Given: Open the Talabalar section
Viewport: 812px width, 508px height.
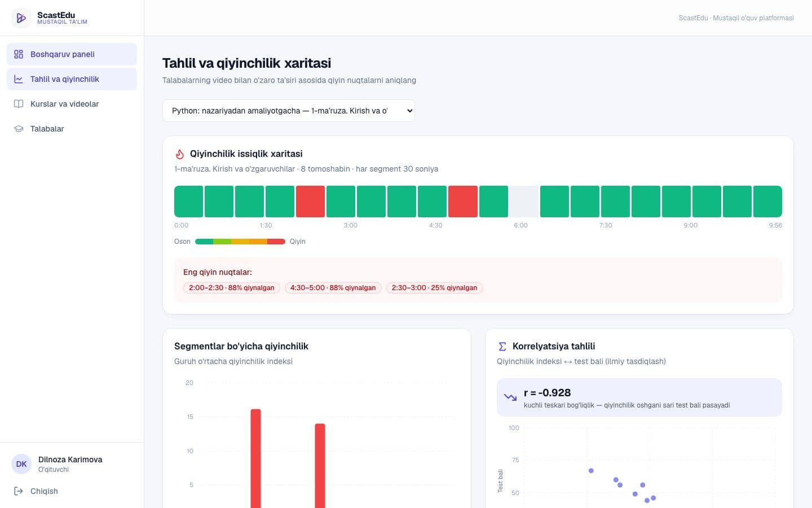Looking at the screenshot, I should [x=72, y=129].
